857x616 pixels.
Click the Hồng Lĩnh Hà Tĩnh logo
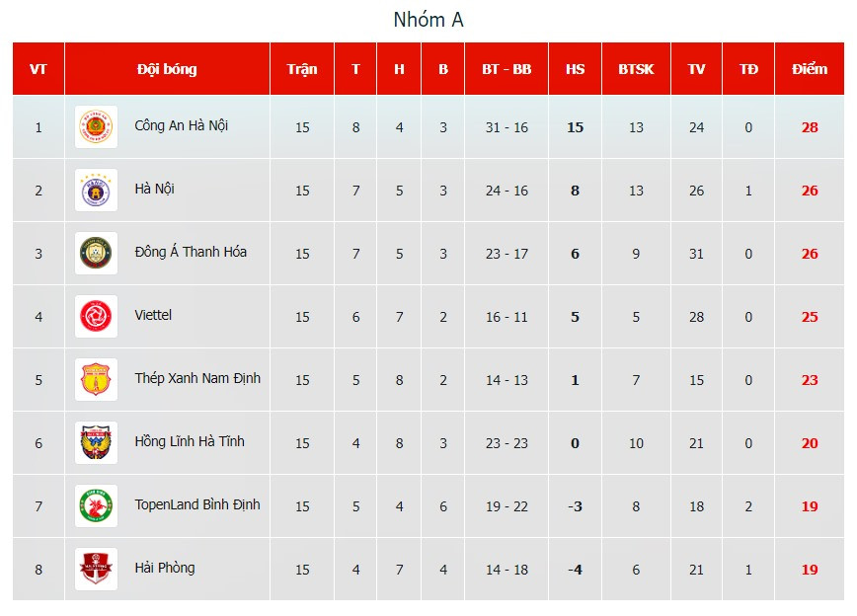tap(96, 443)
